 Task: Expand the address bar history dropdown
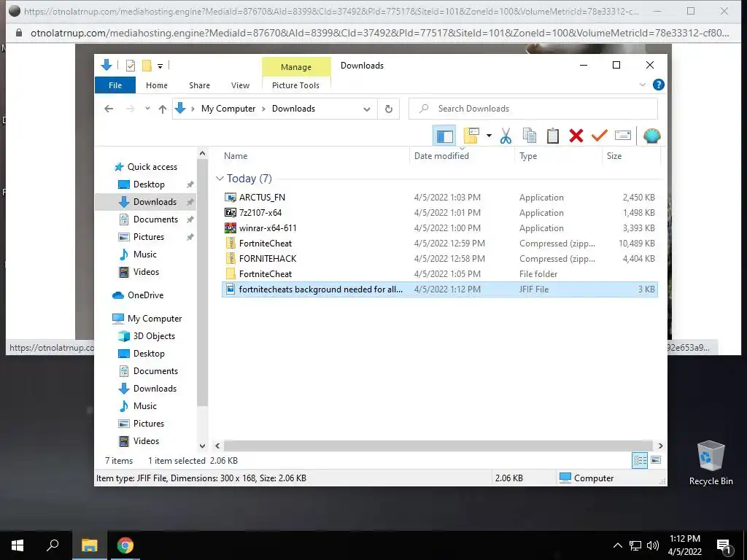pyautogui.click(x=367, y=109)
